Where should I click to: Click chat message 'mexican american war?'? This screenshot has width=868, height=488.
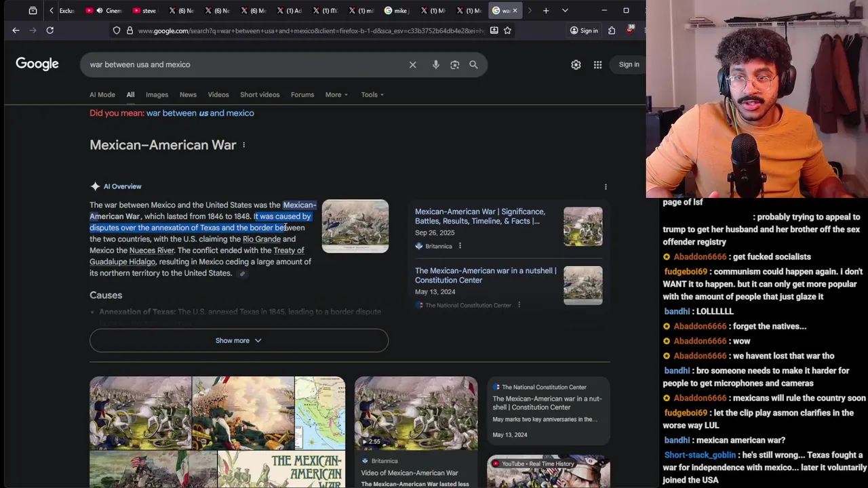coord(741,441)
